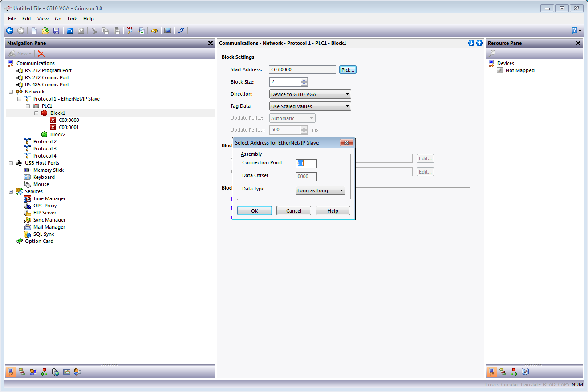
Task: Collapse the Protocol 1 tree node
Action: pyautogui.click(x=19, y=99)
